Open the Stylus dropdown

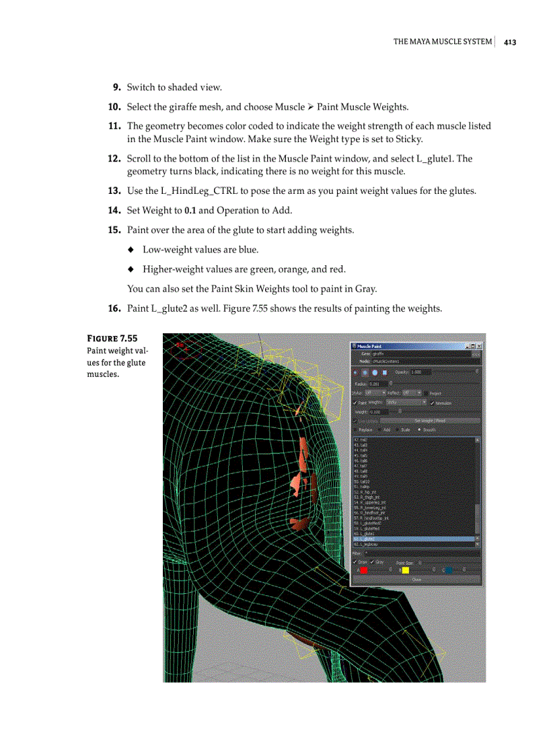(375, 392)
